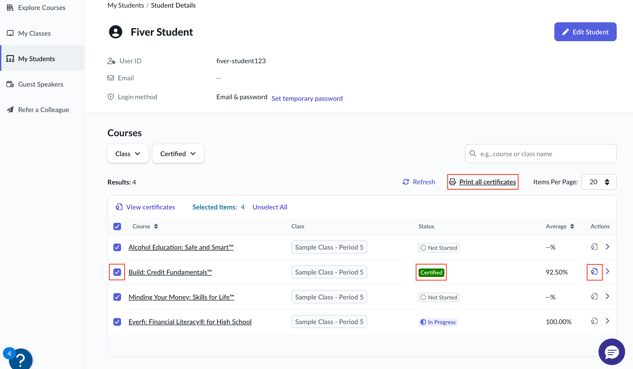The height and width of the screenshot is (369, 633).
Task: Uncheck Build: Credit Fundamentals checkbox
Action: click(x=117, y=272)
